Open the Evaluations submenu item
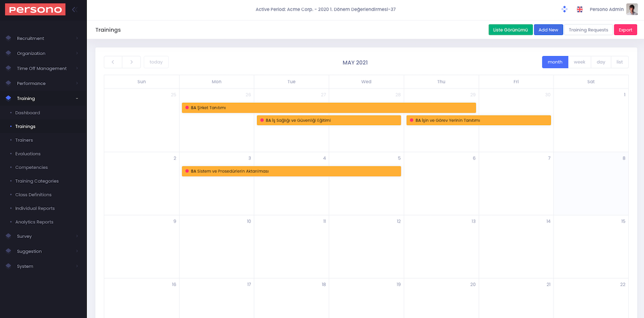The width and height of the screenshot is (644, 318). [28, 154]
